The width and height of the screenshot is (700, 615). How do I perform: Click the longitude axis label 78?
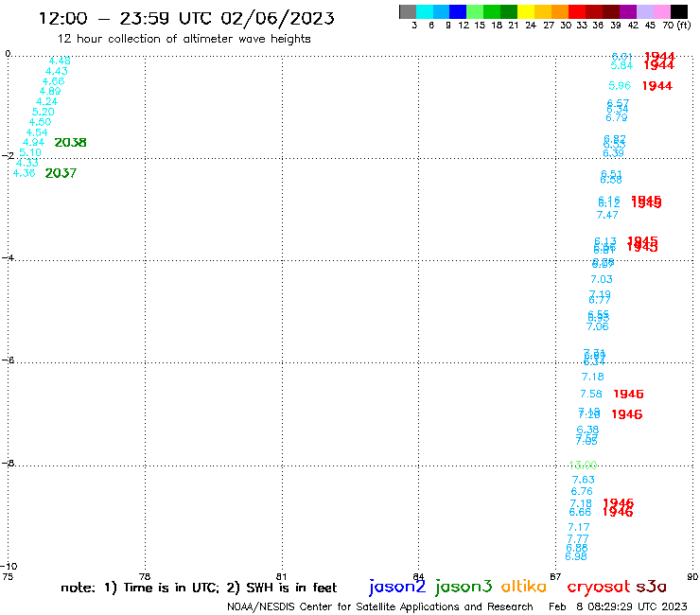tap(145, 576)
